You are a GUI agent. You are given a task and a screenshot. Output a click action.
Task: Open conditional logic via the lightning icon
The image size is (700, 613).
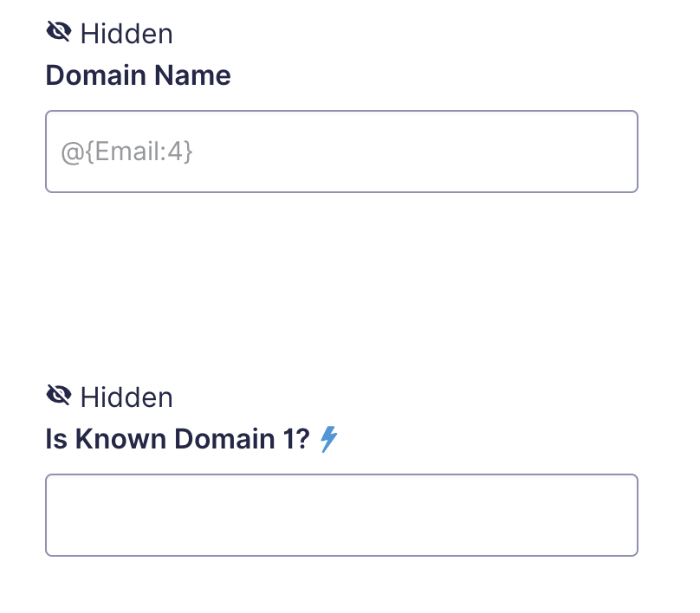[x=329, y=439]
